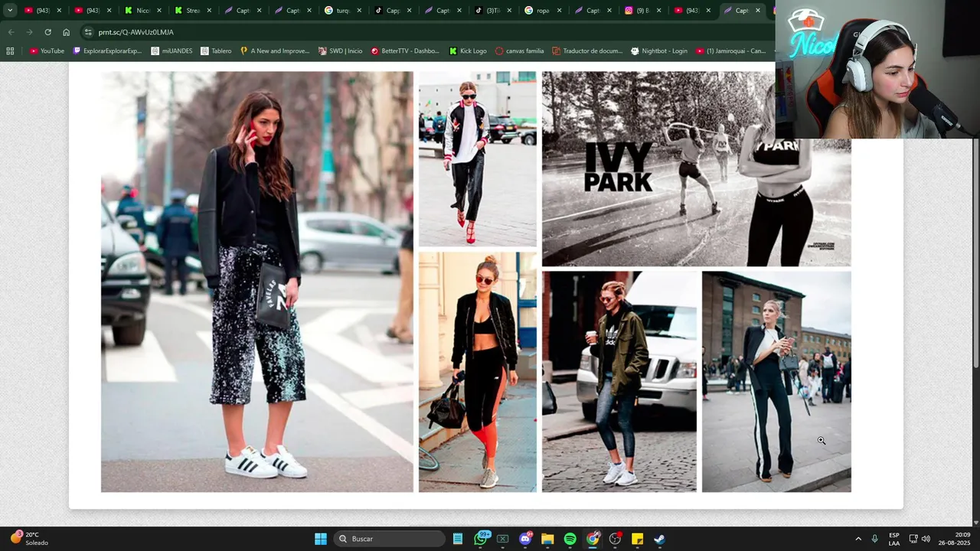Open the apps grid in bookmarks bar
Viewport: 980px width, 551px height.
click(x=10, y=51)
